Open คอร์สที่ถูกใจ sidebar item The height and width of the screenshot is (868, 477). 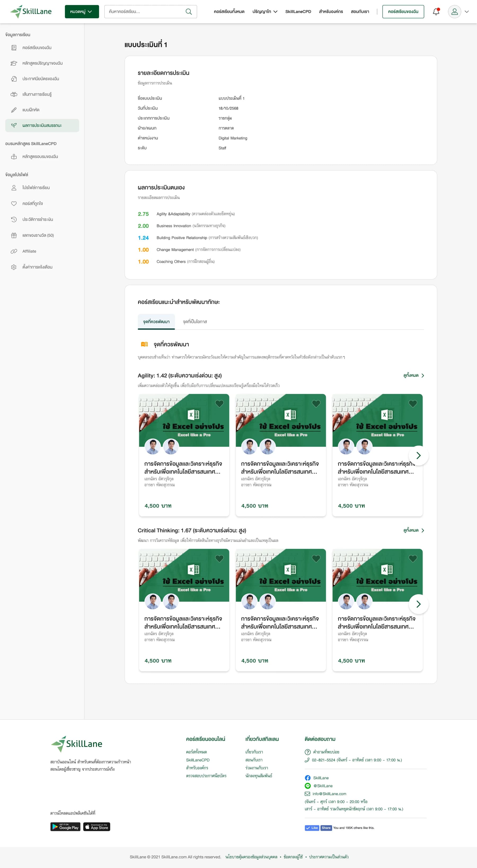[x=42, y=204]
